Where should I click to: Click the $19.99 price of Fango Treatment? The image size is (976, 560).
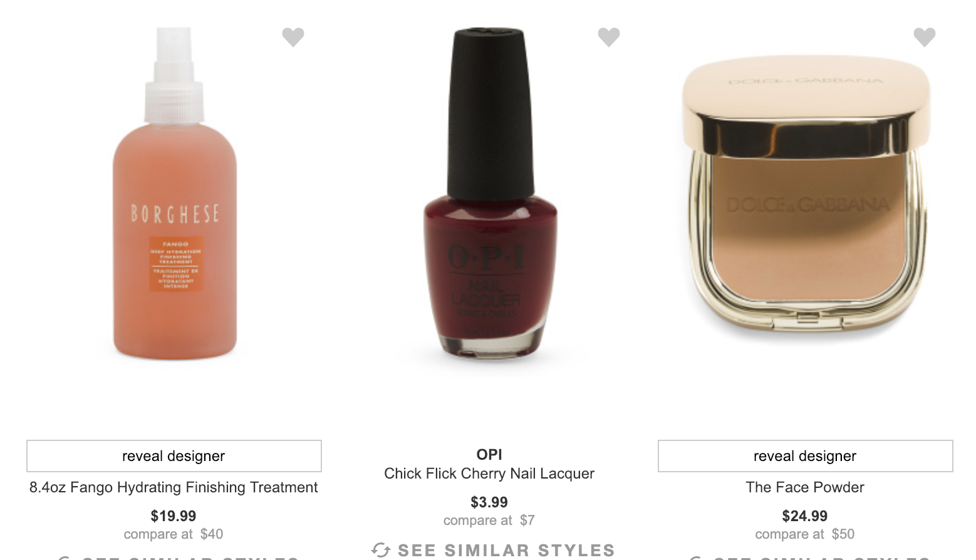174,516
